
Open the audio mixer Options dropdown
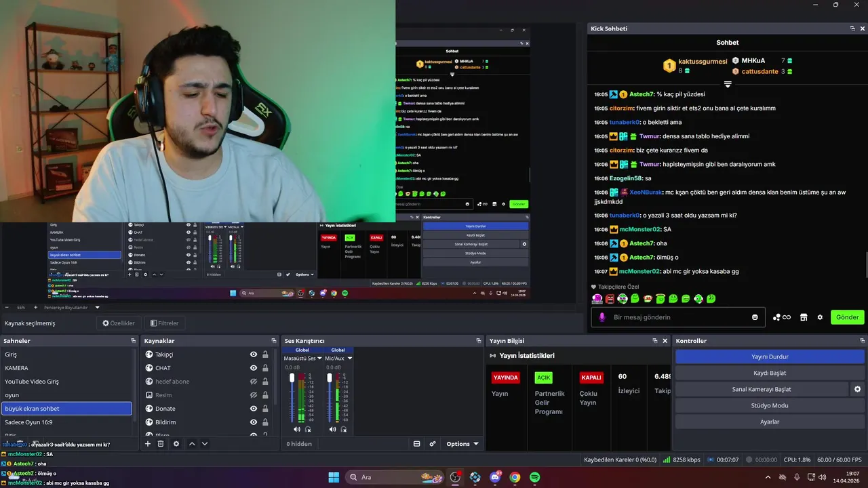[x=462, y=444]
